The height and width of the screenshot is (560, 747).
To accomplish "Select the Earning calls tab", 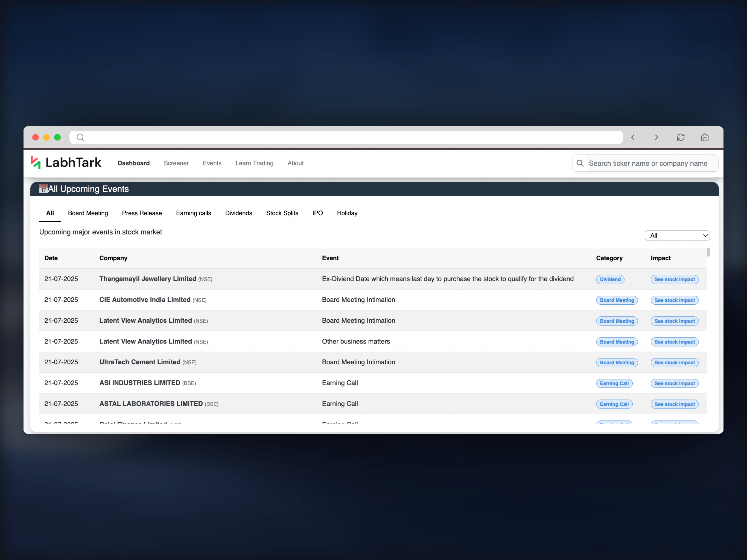I will [x=194, y=213].
